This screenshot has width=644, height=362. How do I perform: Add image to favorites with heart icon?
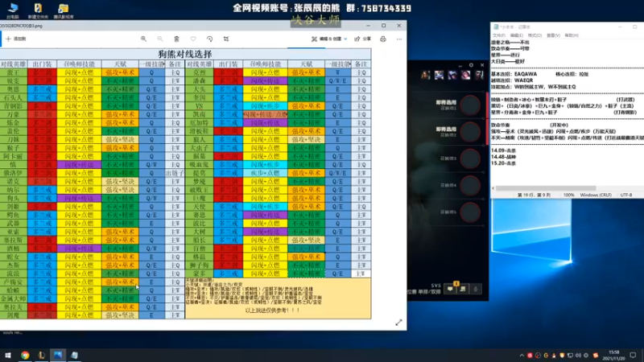[x=193, y=39]
